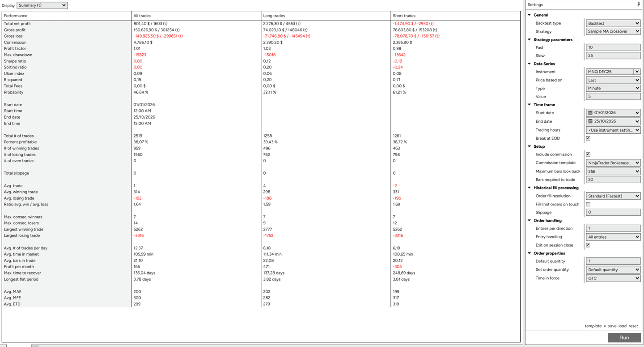This screenshot has height=347, width=644.
Task: Click the Slippage input field
Action: tap(613, 212)
